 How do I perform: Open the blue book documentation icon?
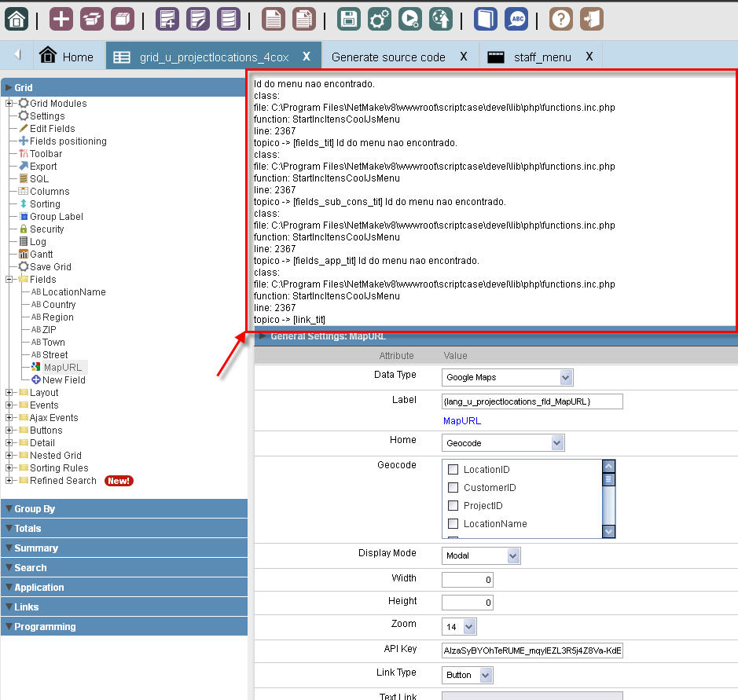pyautogui.click(x=486, y=20)
